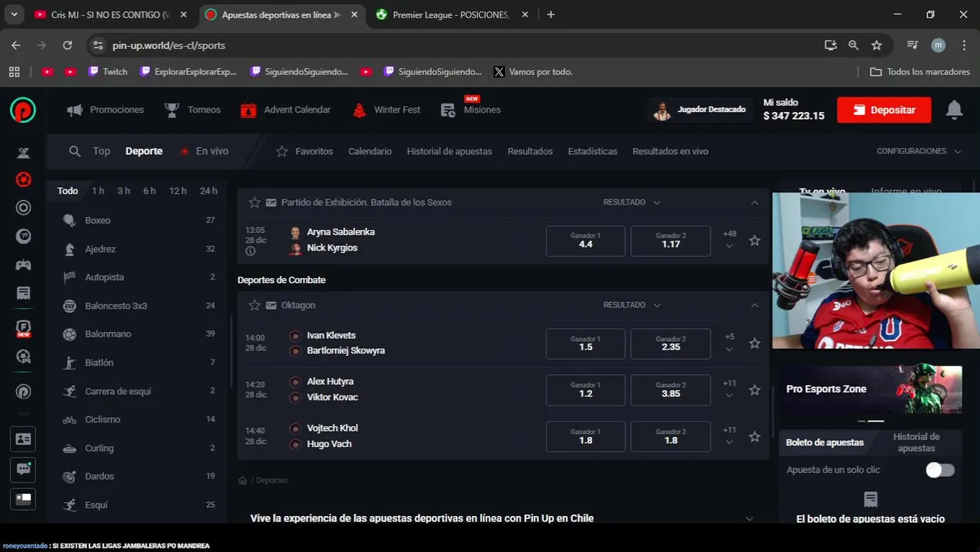This screenshot has height=552, width=980.
Task: Collapse the Partido de Exhibición section
Action: (755, 202)
